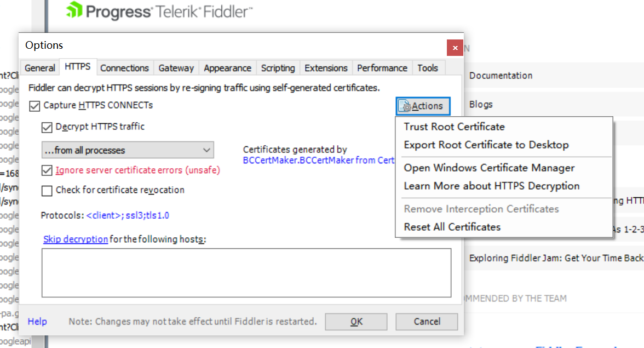
Task: Select Export Root Certificate to Desktop
Action: [x=486, y=145]
